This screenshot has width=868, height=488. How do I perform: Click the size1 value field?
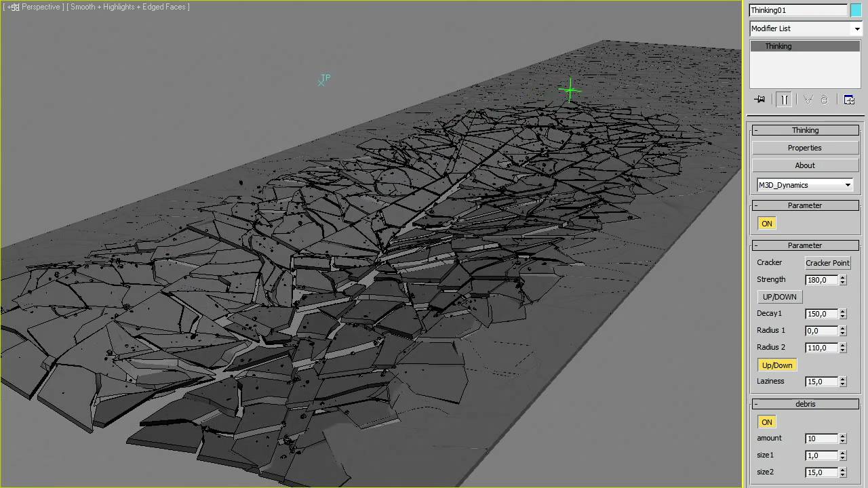coord(821,455)
